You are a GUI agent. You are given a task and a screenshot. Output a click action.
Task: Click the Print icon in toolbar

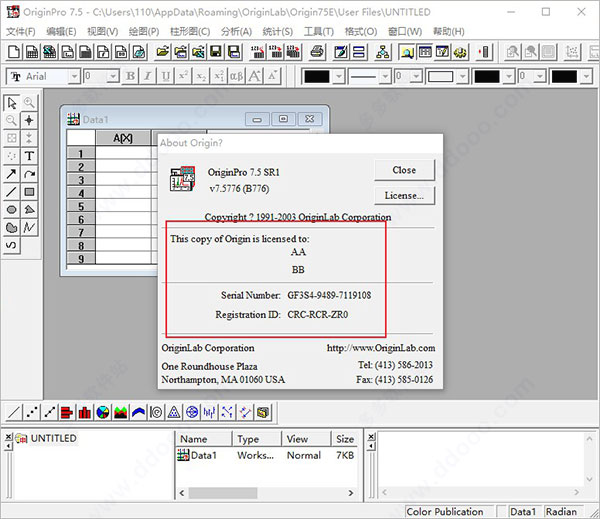pos(317,52)
